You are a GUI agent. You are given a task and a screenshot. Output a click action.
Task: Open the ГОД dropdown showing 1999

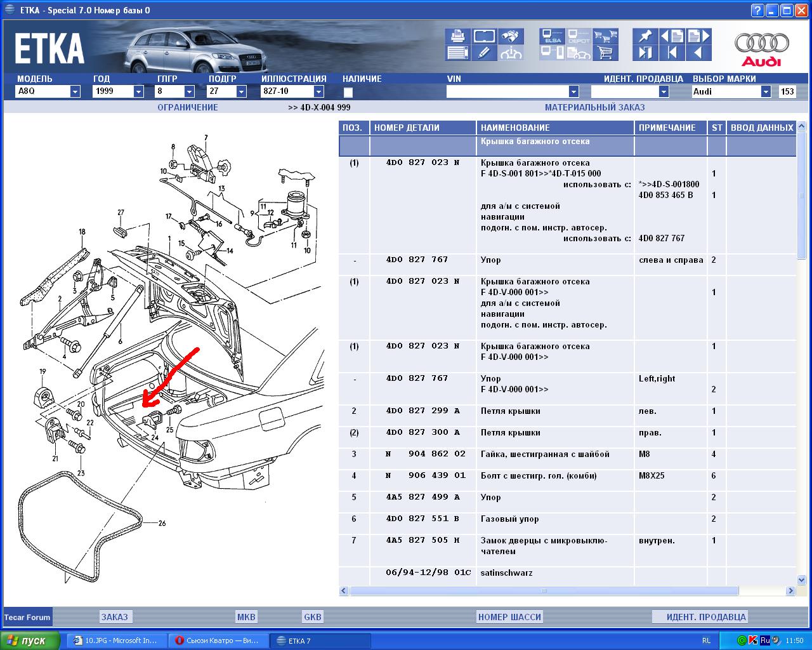[138, 91]
